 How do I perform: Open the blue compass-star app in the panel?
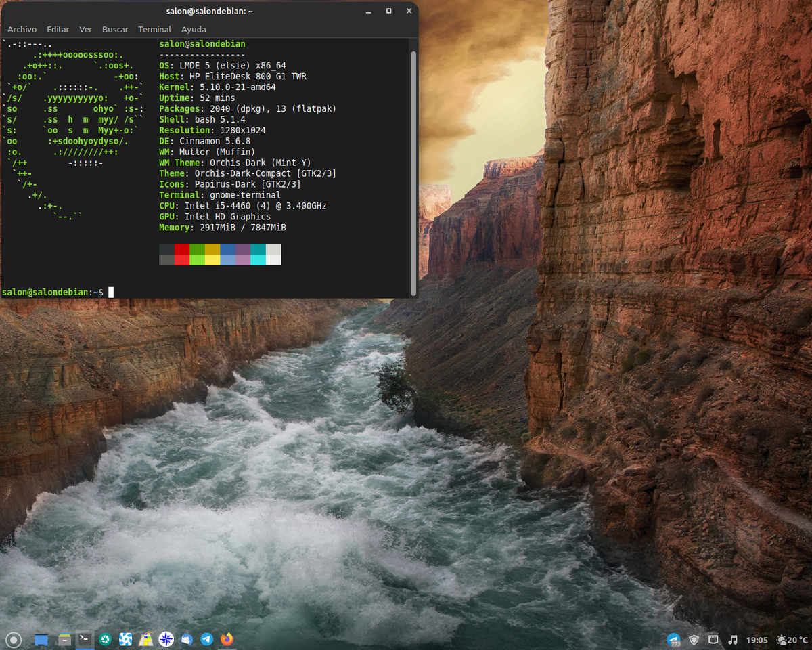coord(166,639)
